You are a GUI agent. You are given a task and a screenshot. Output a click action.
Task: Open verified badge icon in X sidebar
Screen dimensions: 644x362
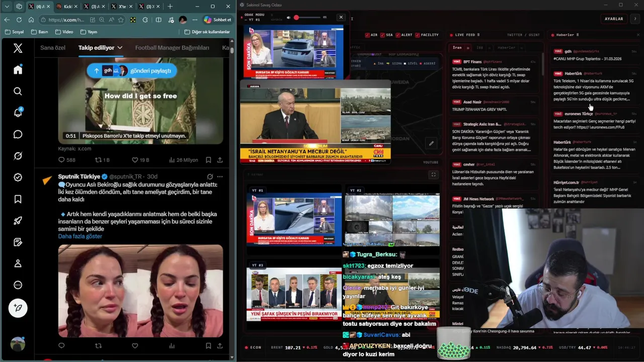click(x=18, y=177)
